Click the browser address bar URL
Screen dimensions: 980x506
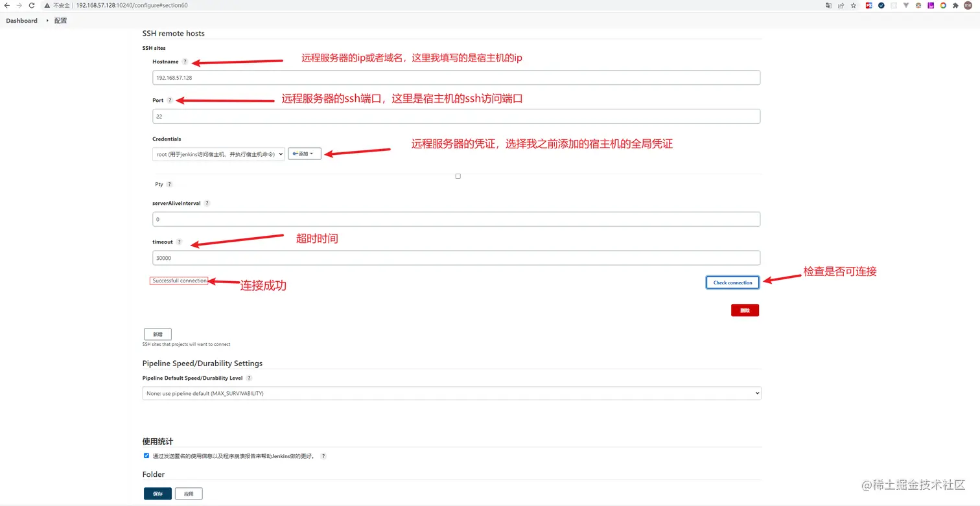pos(132,5)
